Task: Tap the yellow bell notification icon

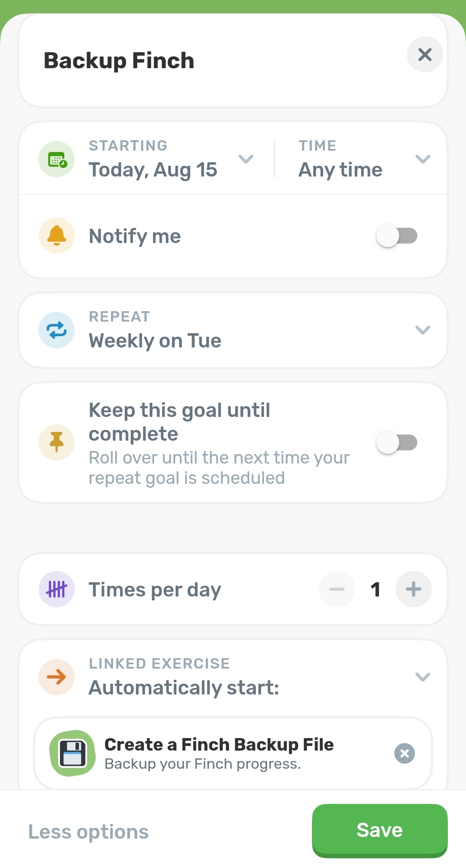Action: pos(57,236)
